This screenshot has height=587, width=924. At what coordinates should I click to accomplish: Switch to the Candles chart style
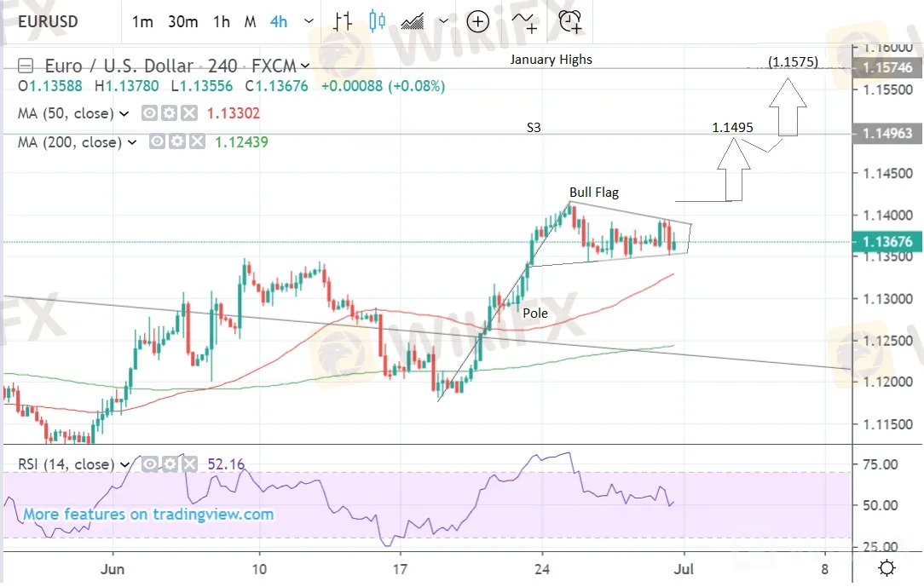point(378,21)
